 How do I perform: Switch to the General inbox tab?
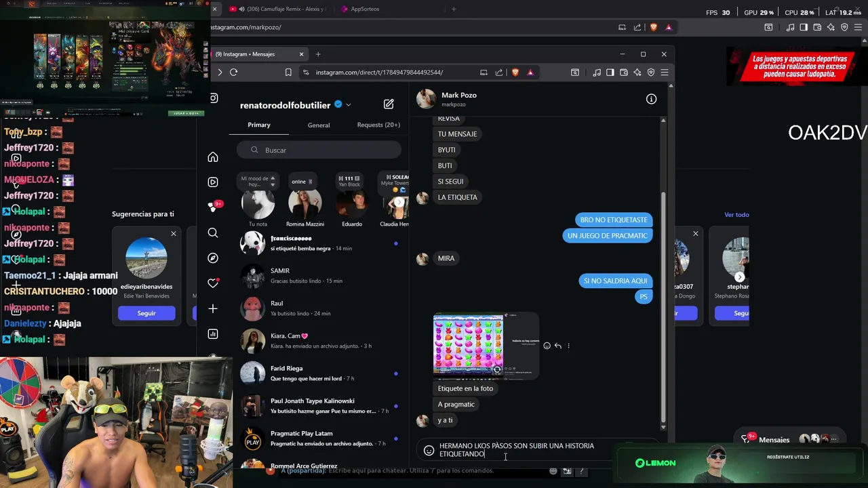click(319, 125)
